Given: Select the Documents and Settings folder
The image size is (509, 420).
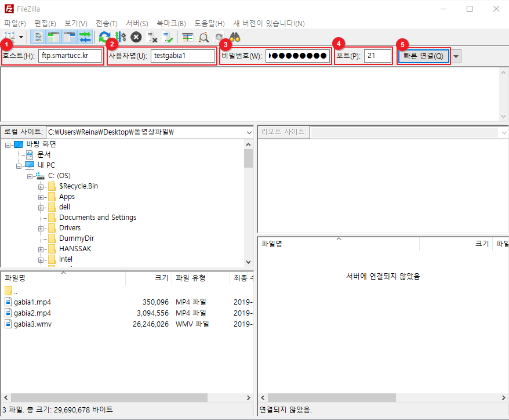Looking at the screenshot, I should [x=98, y=218].
